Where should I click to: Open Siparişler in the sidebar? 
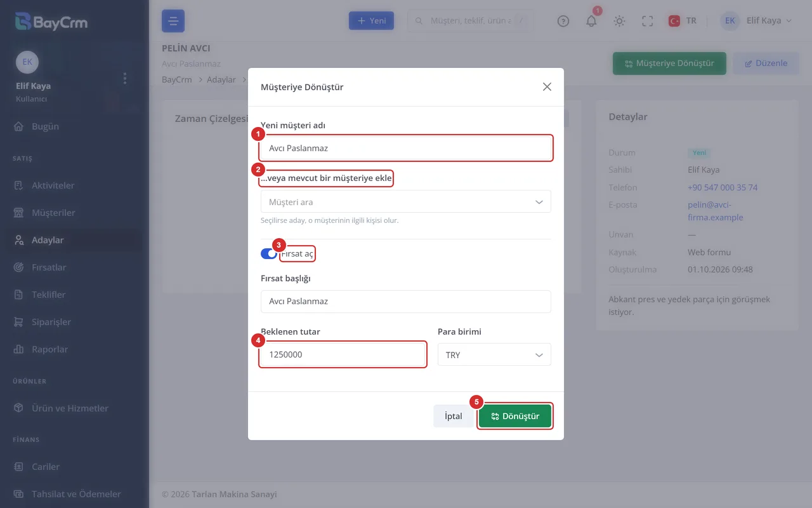74,322
